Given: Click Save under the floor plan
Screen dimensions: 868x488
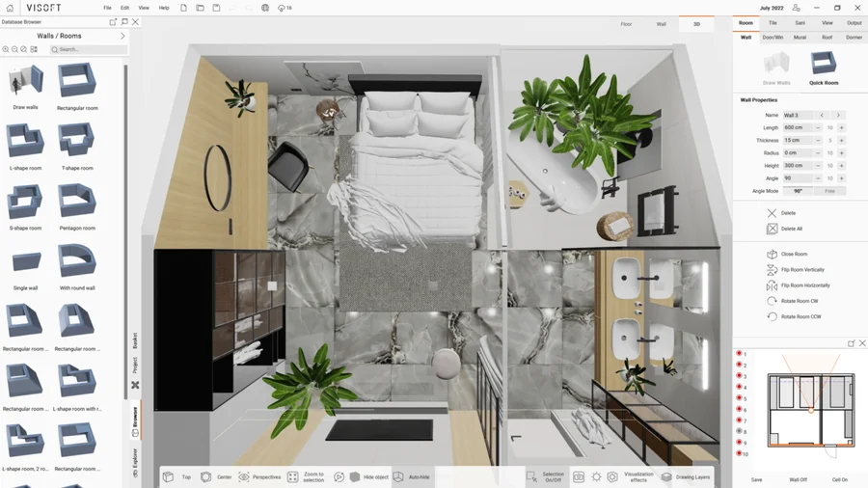Looking at the screenshot, I should 756,479.
